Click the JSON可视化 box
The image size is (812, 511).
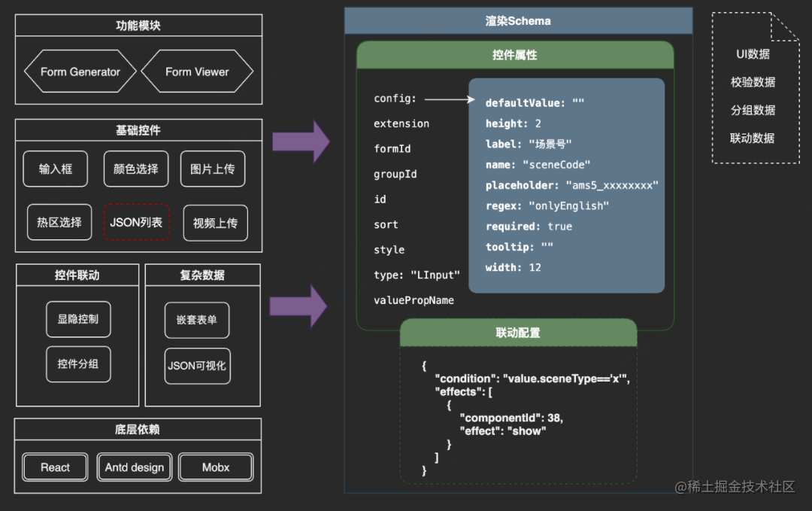pos(197,366)
